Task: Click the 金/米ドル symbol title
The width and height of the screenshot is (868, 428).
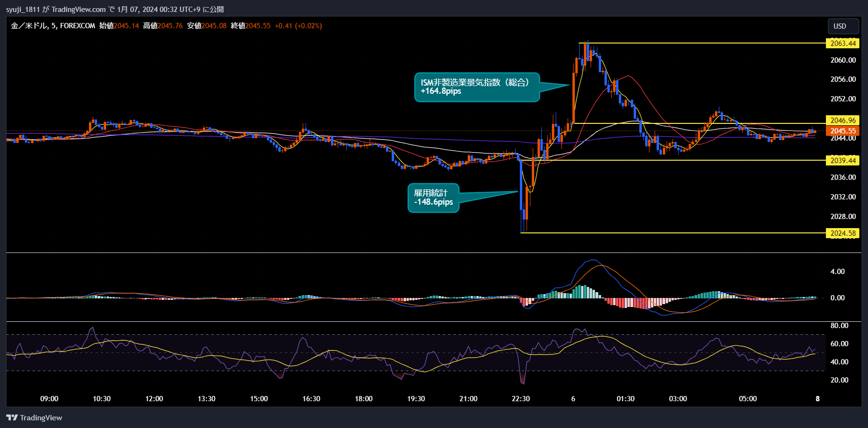Action: pyautogui.click(x=29, y=26)
